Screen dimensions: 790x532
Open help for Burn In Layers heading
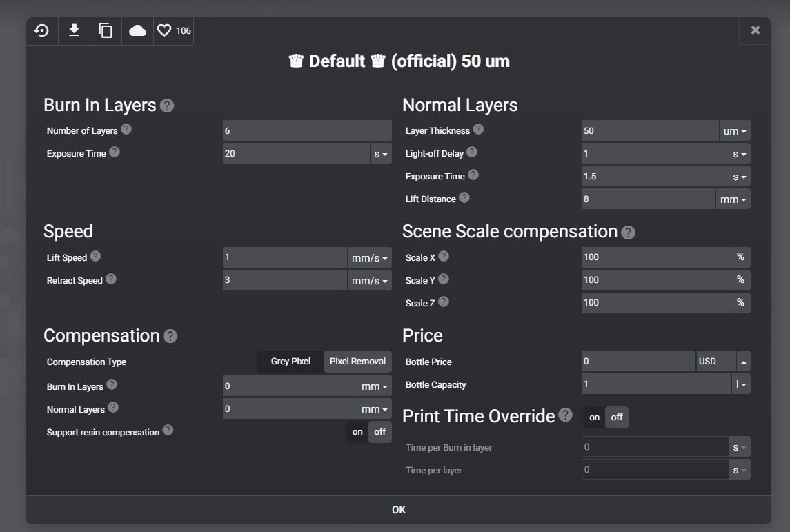167,106
